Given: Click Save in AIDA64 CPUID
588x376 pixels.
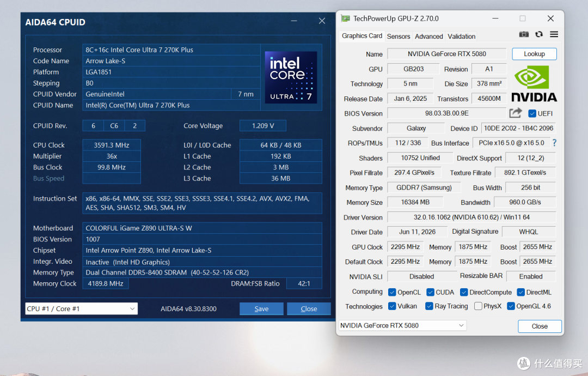Looking at the screenshot, I should (261, 308).
